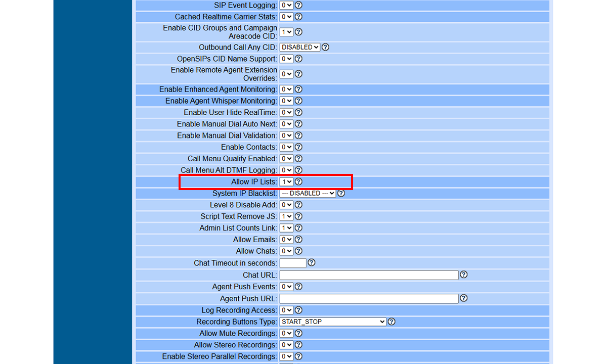
Task: Expand the Allow Emails dropdown
Action: pos(286,240)
